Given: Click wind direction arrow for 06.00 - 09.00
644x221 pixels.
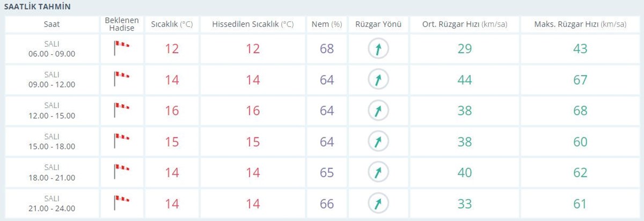Looking at the screenshot, I should coord(378,49).
